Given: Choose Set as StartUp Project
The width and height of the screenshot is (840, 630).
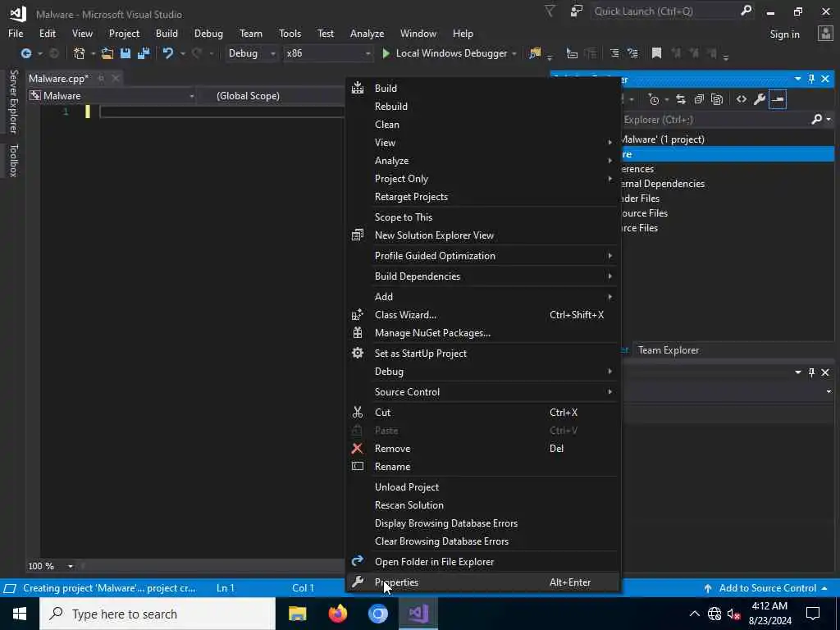Looking at the screenshot, I should [x=483, y=354].
